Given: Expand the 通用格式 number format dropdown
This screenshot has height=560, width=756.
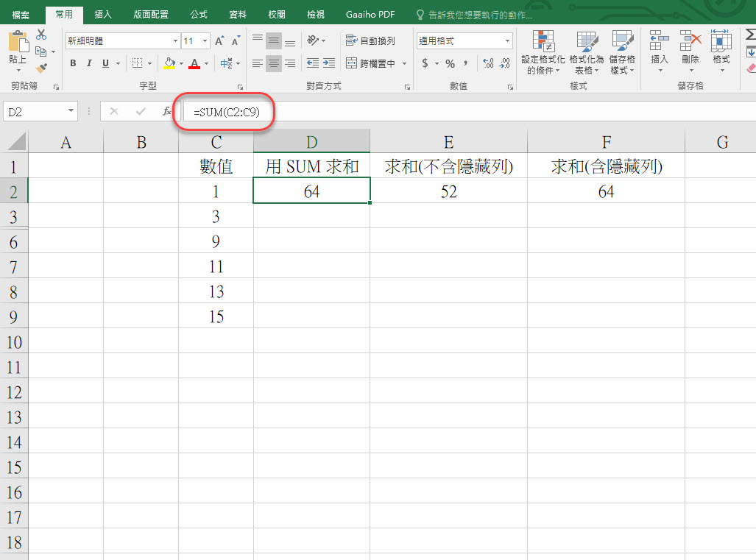Looking at the screenshot, I should [x=507, y=41].
